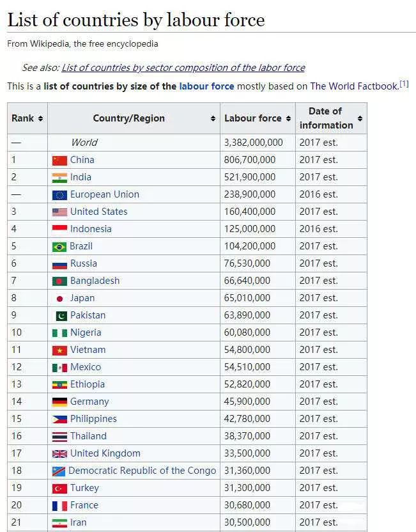Click the United Kingdom flag icon
Viewport: 416px width, 532px height.
coord(59,454)
